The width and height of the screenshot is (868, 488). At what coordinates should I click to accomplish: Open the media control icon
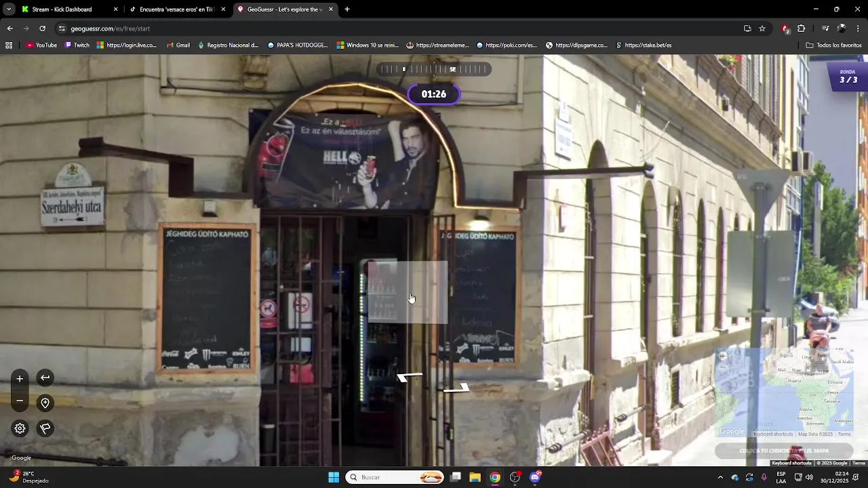point(825,28)
